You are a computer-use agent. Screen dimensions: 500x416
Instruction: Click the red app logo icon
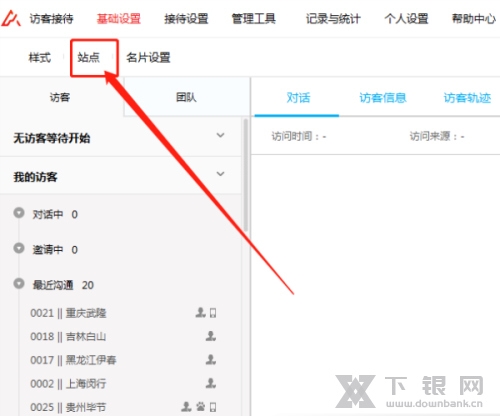click(11, 18)
